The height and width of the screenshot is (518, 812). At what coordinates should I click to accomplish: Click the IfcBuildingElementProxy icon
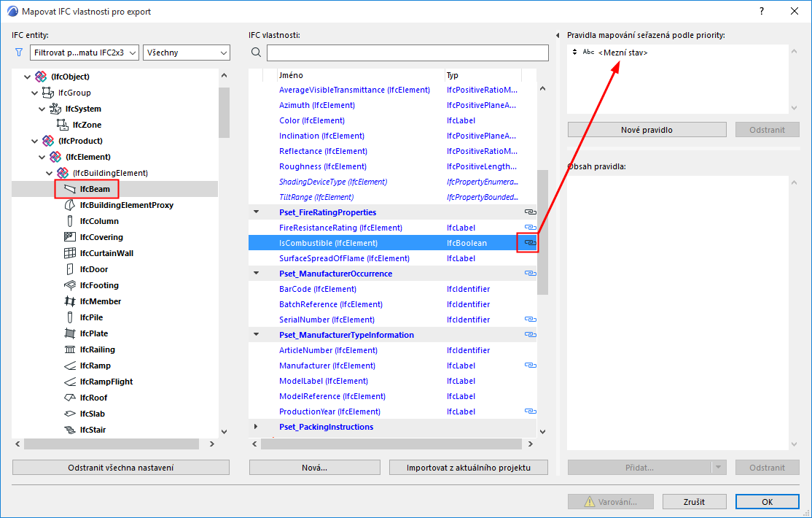[x=70, y=205]
